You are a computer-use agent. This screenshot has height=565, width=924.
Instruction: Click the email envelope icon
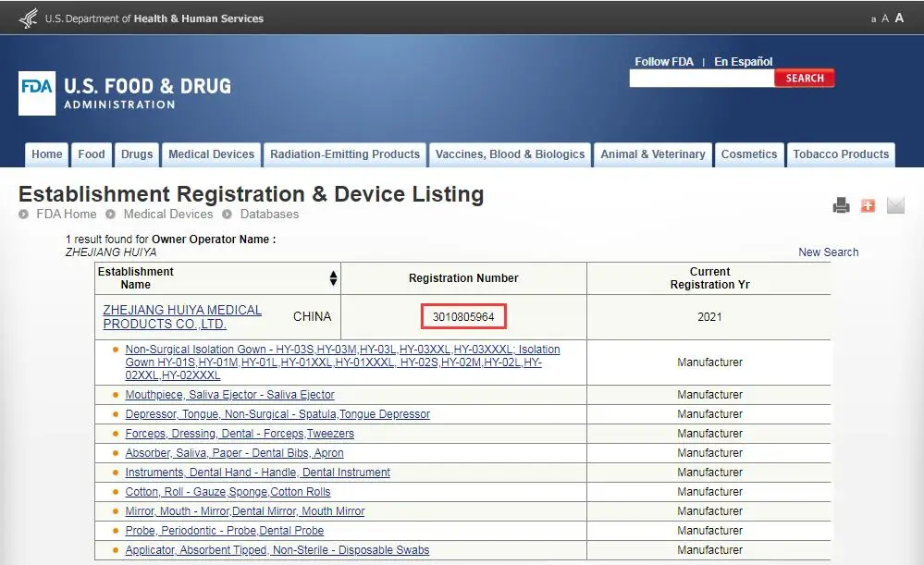click(895, 205)
